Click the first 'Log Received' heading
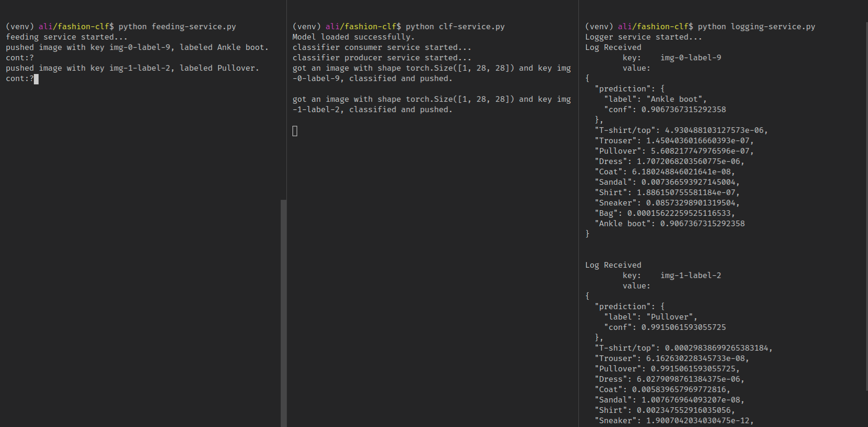This screenshot has width=868, height=427. 613,47
